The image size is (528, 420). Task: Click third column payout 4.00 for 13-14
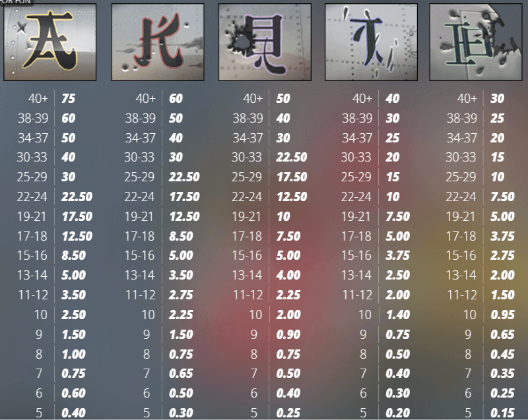point(288,276)
